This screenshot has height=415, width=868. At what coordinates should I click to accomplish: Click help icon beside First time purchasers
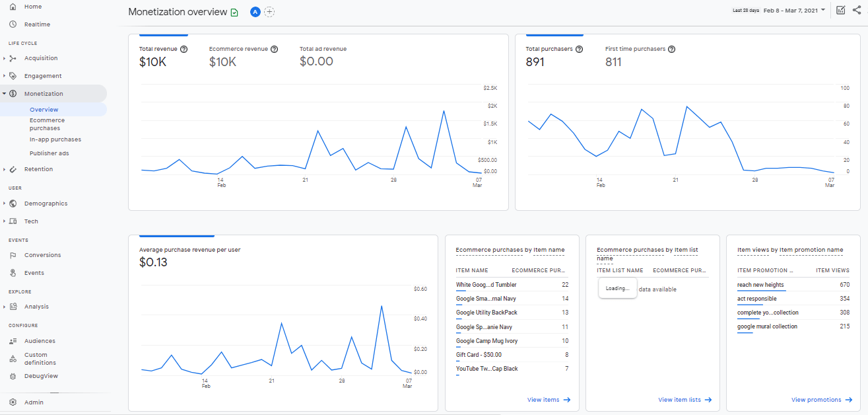click(671, 49)
